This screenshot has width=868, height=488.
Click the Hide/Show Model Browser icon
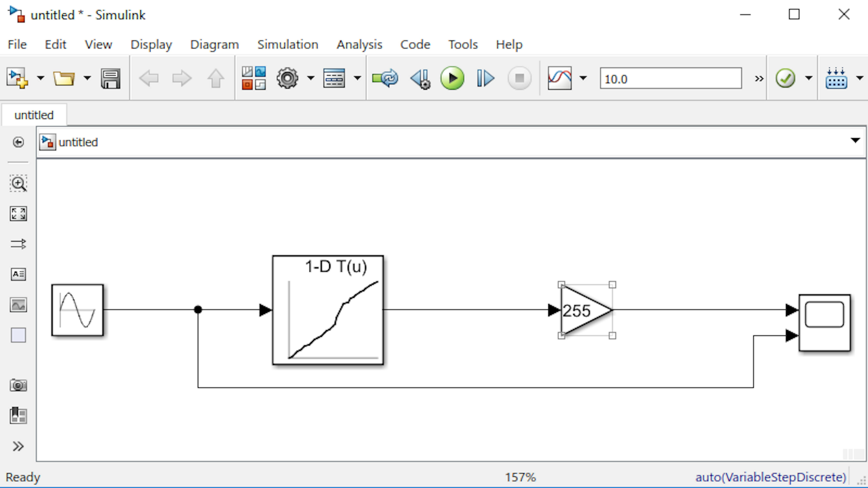coord(18,142)
